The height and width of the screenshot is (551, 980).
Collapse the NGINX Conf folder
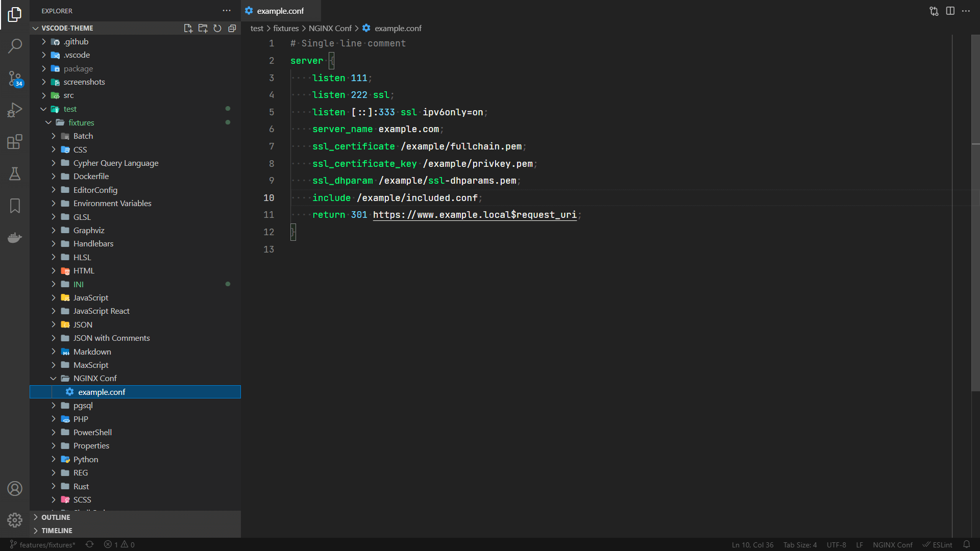click(94, 378)
